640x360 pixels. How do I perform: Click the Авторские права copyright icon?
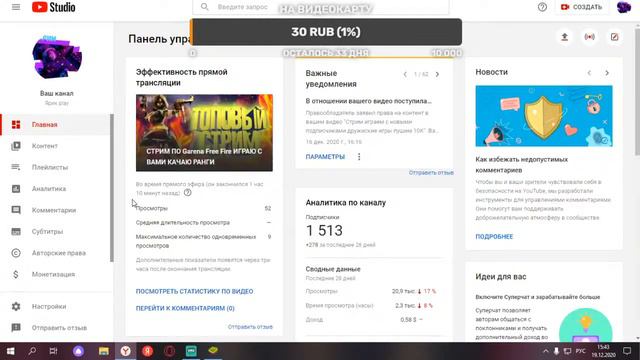pyautogui.click(x=16, y=253)
